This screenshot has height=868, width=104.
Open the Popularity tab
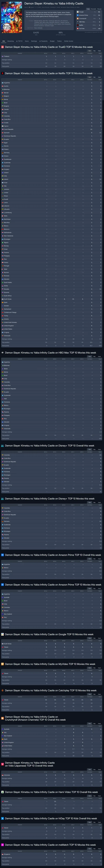coord(44,41)
